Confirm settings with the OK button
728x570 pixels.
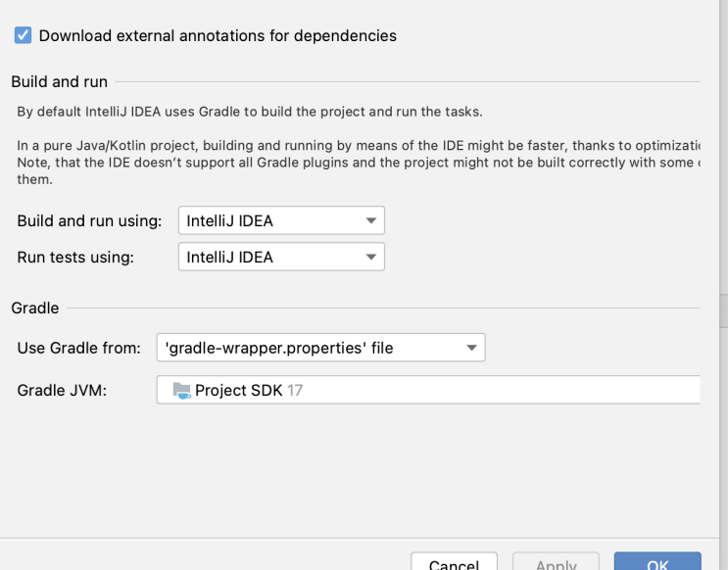(657, 562)
